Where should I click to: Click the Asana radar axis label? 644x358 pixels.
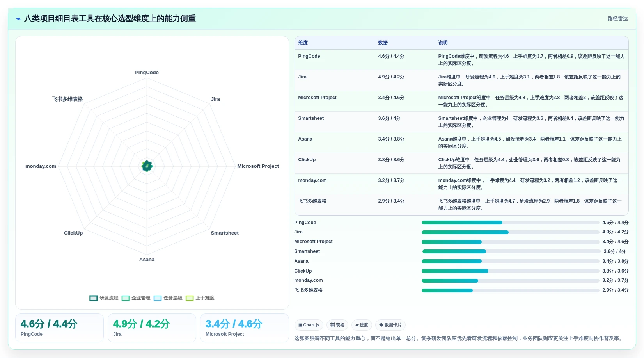click(147, 260)
